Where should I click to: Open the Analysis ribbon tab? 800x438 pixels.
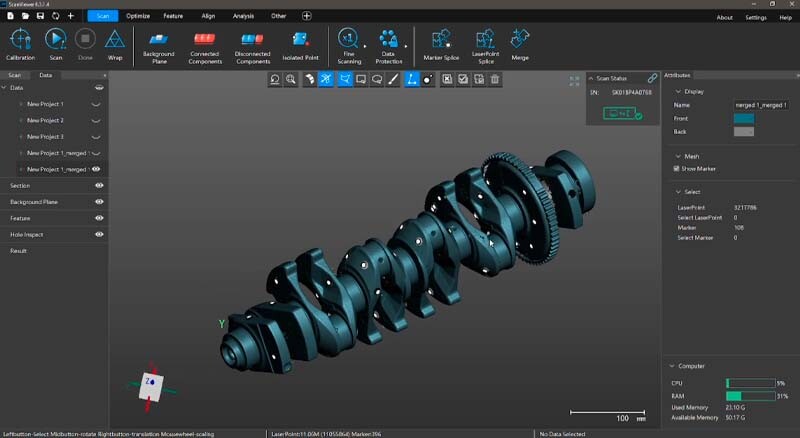pyautogui.click(x=242, y=16)
